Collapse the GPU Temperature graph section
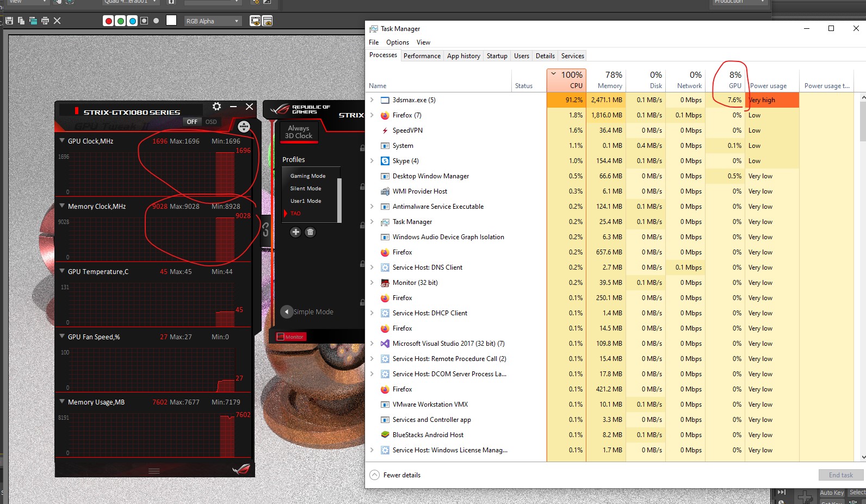Screen dimensions: 866x504 [62, 271]
